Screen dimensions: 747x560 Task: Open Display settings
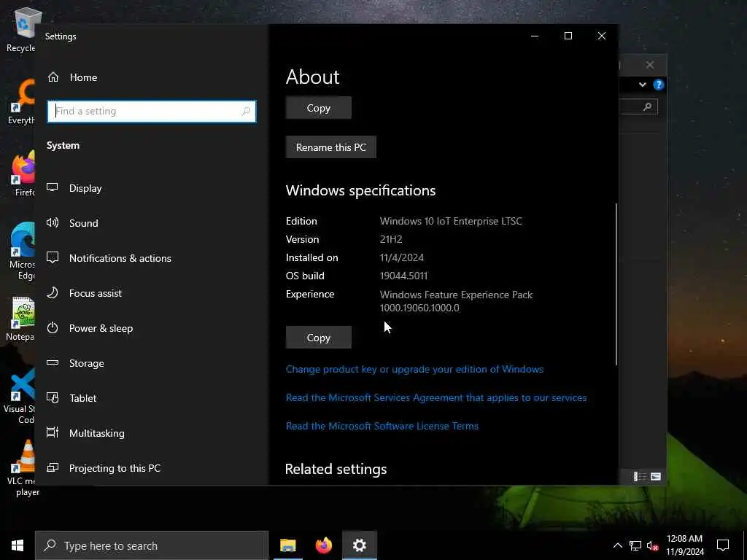85,188
